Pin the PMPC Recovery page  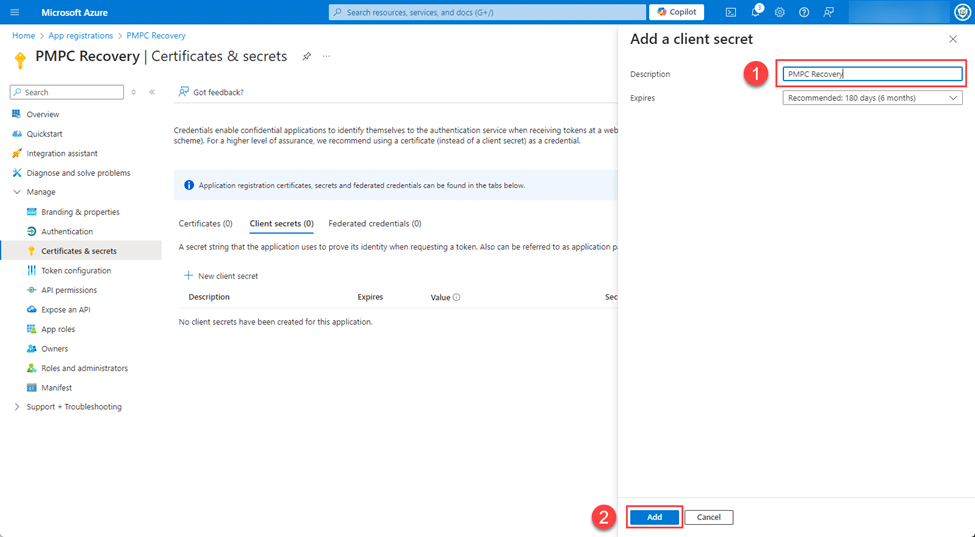click(307, 57)
